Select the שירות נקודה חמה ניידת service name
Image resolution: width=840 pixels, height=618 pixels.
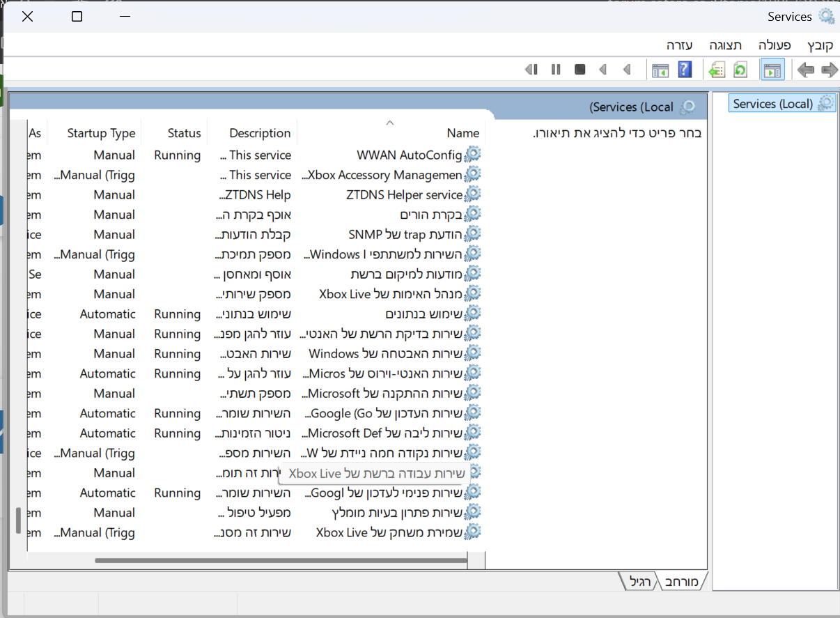[x=383, y=453]
